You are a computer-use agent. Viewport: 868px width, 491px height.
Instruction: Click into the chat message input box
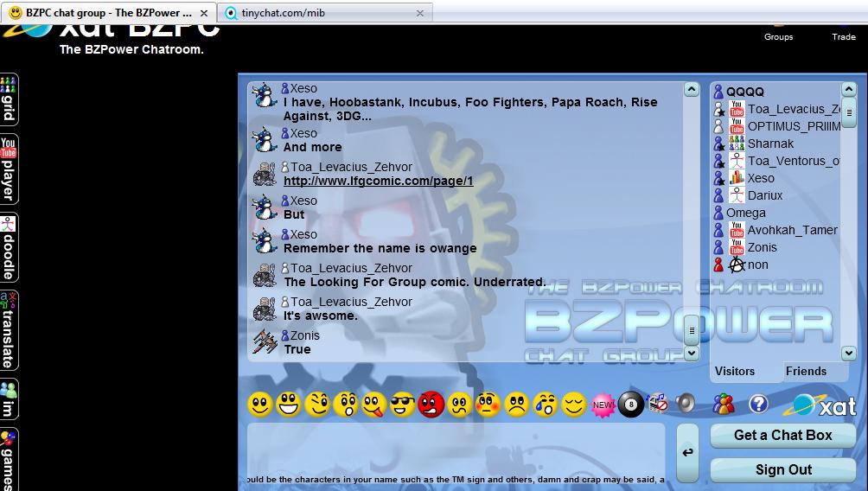click(x=456, y=454)
